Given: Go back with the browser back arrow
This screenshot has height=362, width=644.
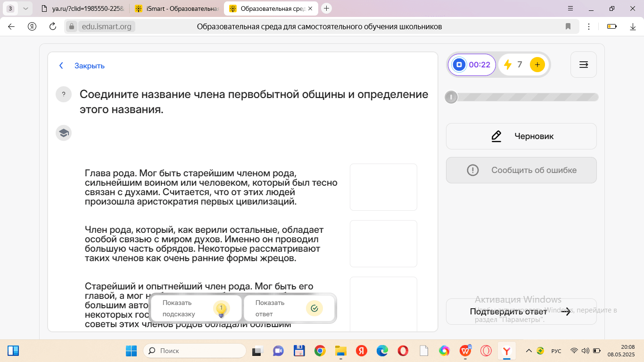Looking at the screenshot, I should (x=11, y=26).
